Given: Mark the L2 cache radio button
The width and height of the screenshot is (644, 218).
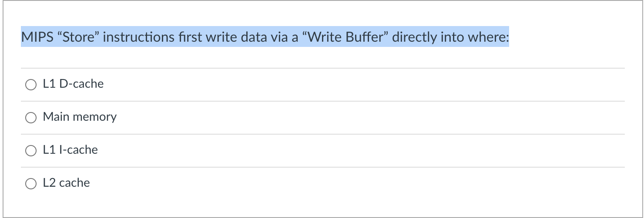Looking at the screenshot, I should pos(30,184).
